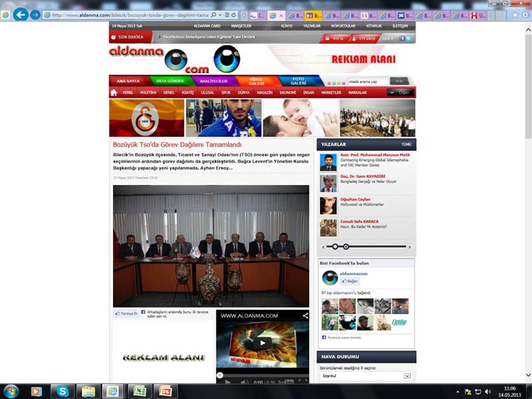Open the group photo news thumbnail
The height and width of the screenshot is (399, 532).
378,118
